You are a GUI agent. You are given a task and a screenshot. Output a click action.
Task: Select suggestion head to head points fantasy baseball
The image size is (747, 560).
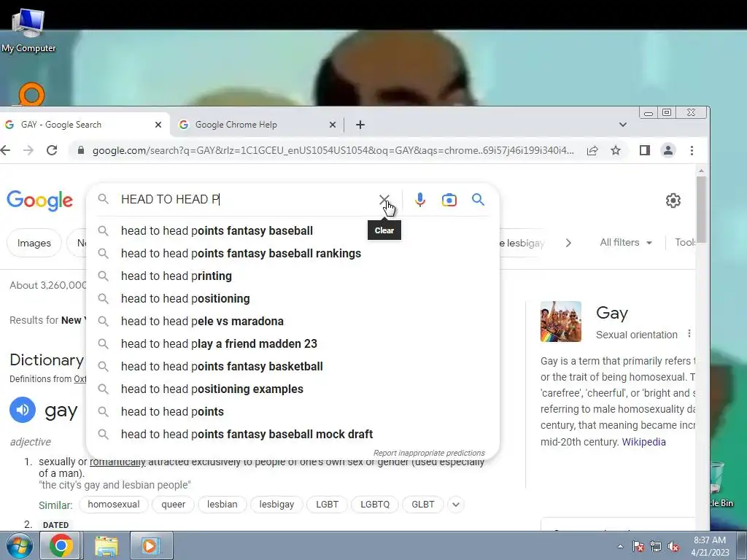point(293,231)
